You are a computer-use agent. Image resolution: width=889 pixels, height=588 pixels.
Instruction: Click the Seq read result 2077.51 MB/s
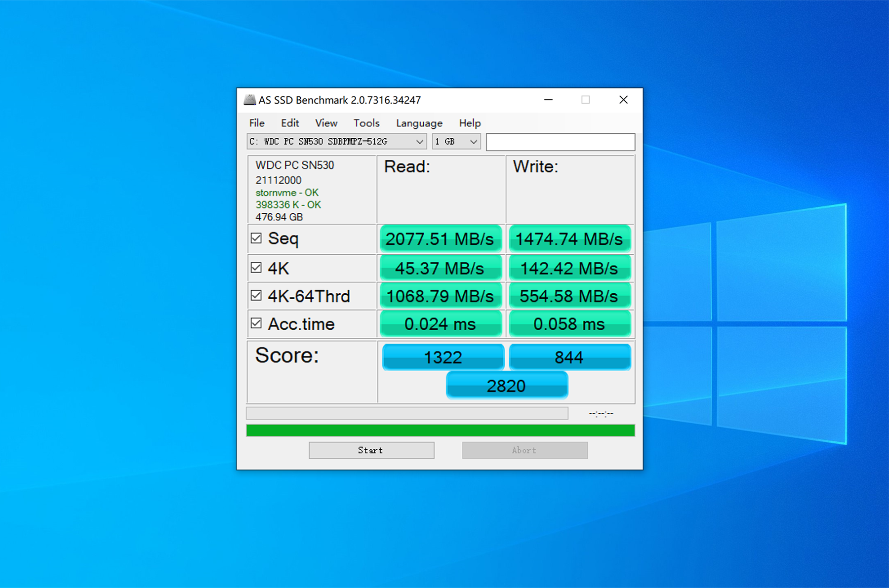point(440,239)
